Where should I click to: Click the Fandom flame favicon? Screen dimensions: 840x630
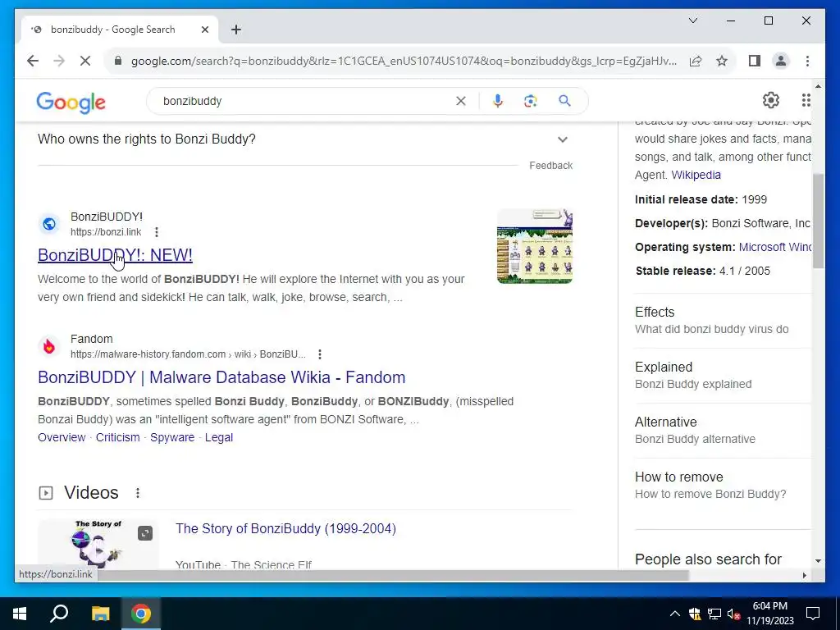point(48,347)
